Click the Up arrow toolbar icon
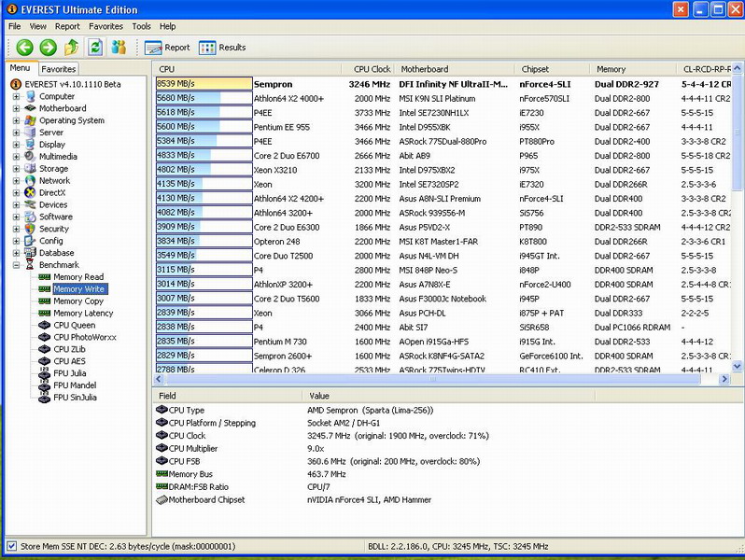The height and width of the screenshot is (560, 745). [71, 47]
